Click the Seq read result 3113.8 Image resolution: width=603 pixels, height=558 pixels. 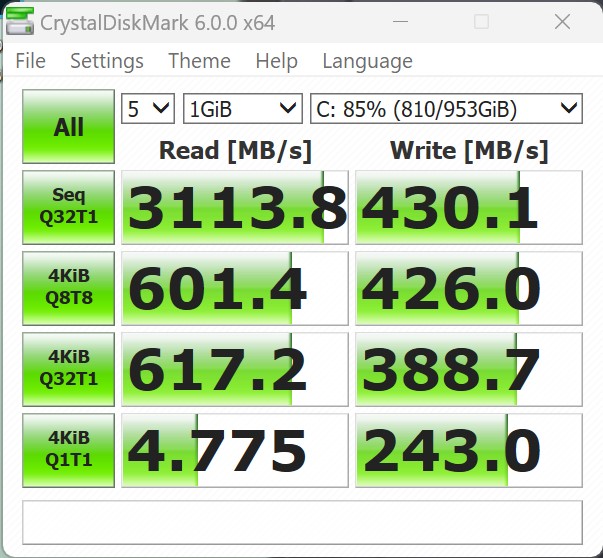click(x=234, y=207)
